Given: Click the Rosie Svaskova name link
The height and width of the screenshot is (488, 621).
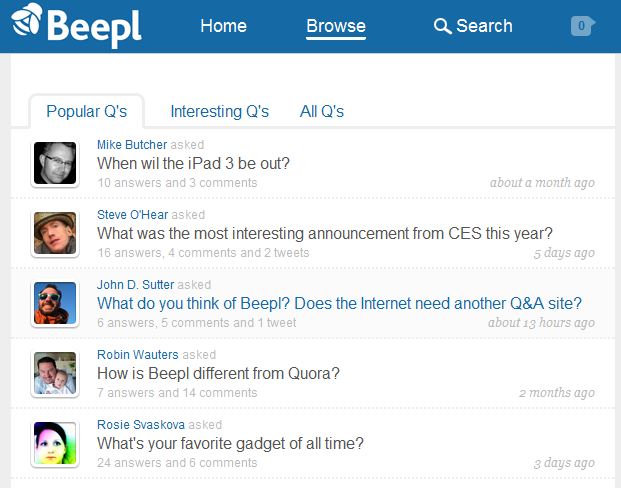Looking at the screenshot, I should [141, 425].
